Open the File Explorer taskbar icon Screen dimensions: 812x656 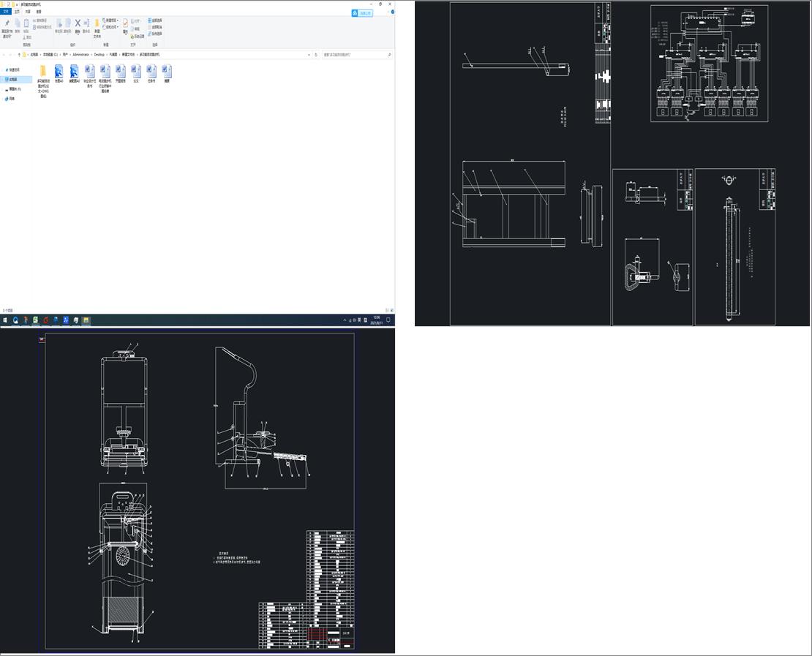pyautogui.click(x=86, y=320)
